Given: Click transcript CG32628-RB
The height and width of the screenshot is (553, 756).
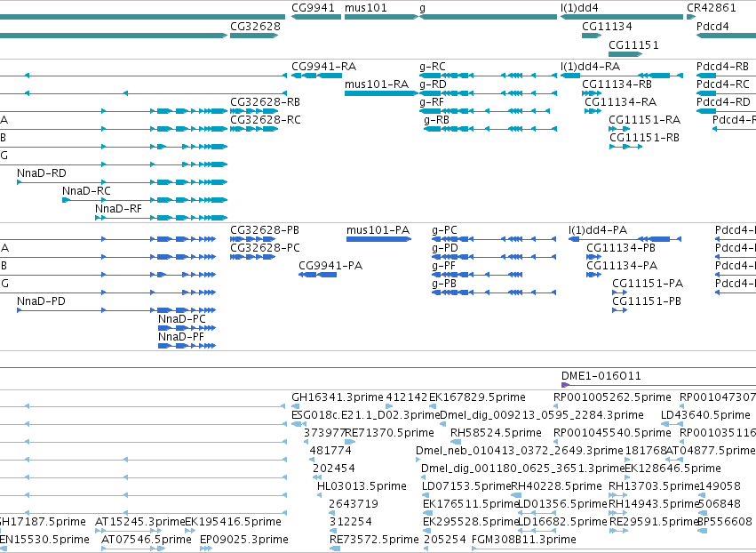Looking at the screenshot, I should click(x=266, y=102).
